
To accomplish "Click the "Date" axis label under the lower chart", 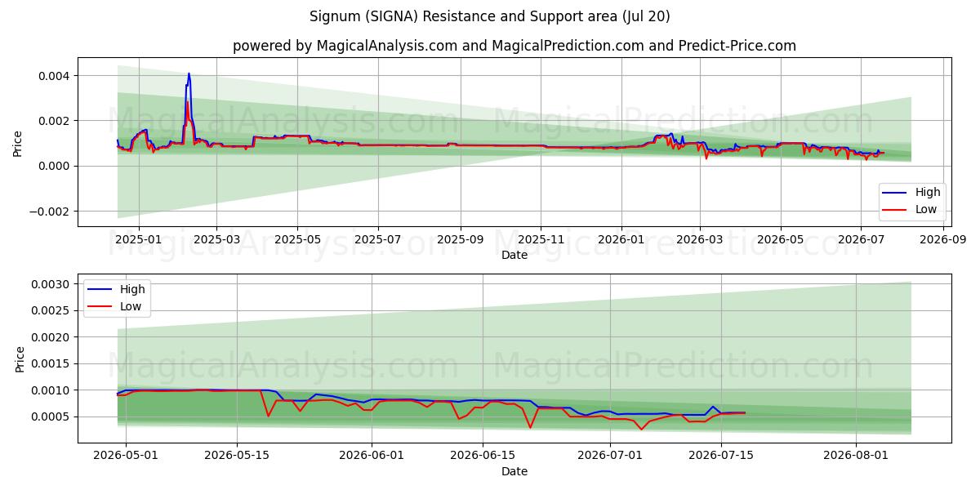I will [x=514, y=471].
